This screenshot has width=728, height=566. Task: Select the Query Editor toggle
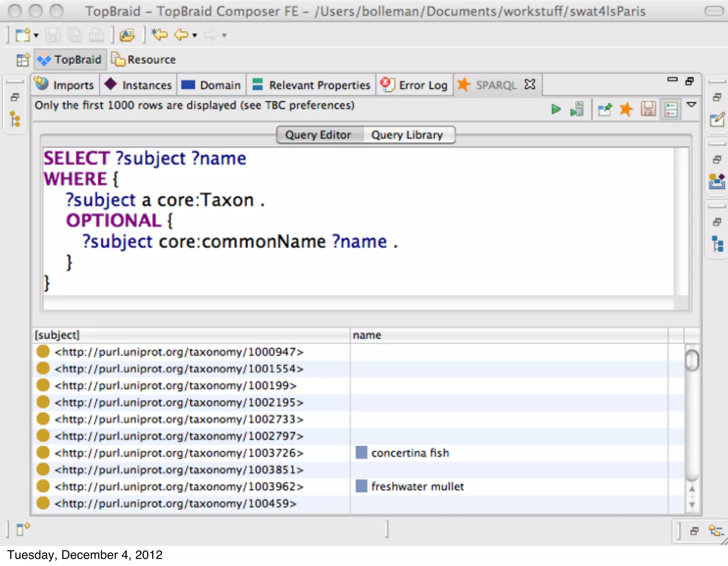[318, 135]
